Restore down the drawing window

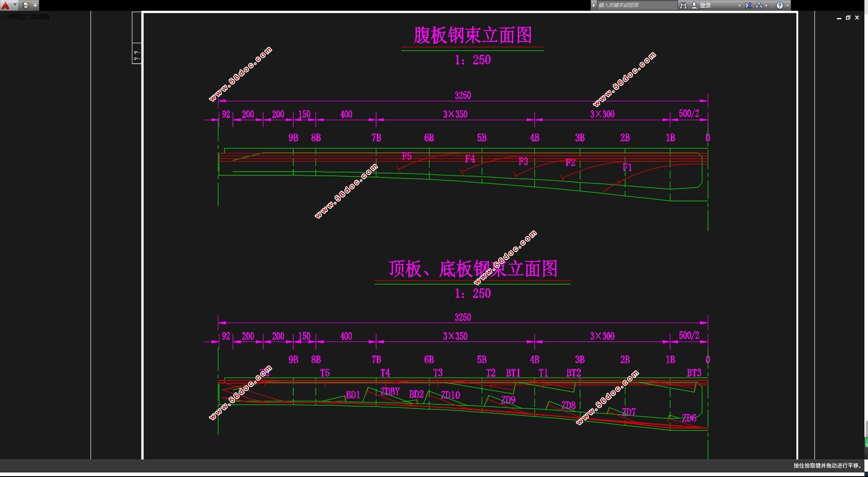coord(848,18)
